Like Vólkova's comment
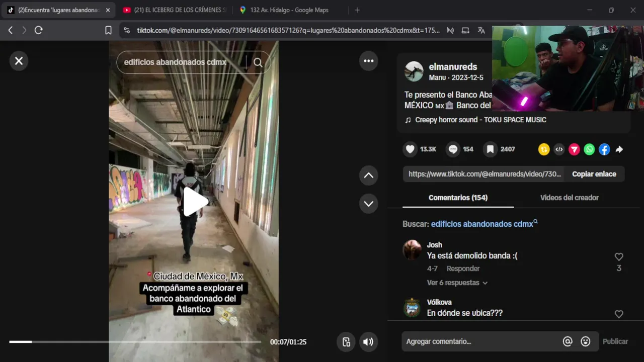The height and width of the screenshot is (362, 644). click(619, 314)
